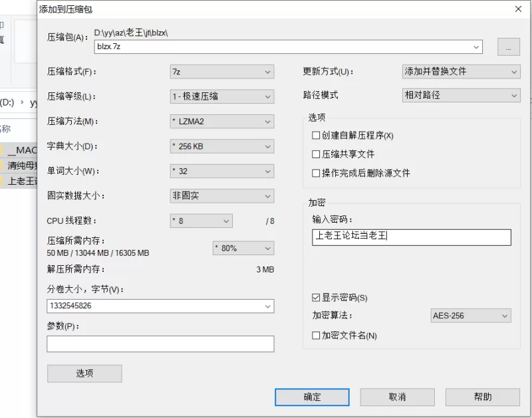
Task: Expand the 压缩等级 compression level dropdown
Action: click(222, 96)
